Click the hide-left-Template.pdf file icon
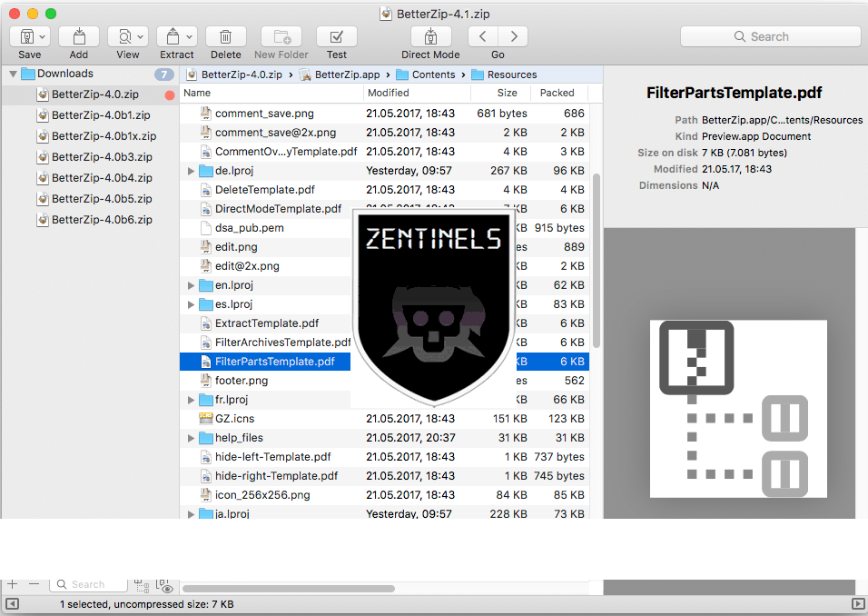868x616 pixels. (206, 457)
